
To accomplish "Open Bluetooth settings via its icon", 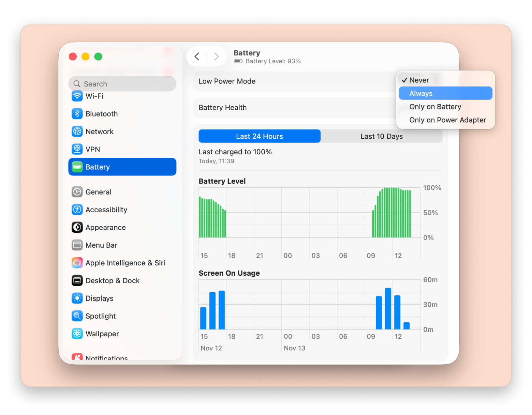I will click(77, 113).
